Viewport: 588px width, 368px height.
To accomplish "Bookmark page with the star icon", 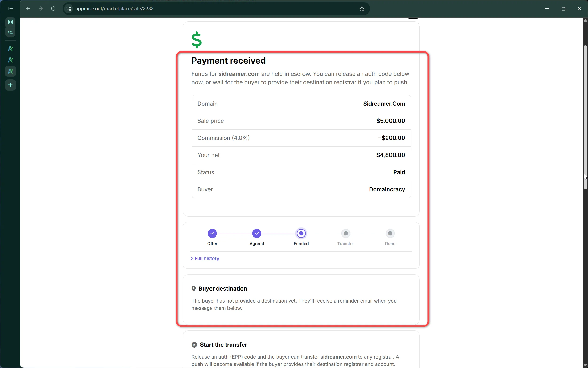I will pos(362,9).
